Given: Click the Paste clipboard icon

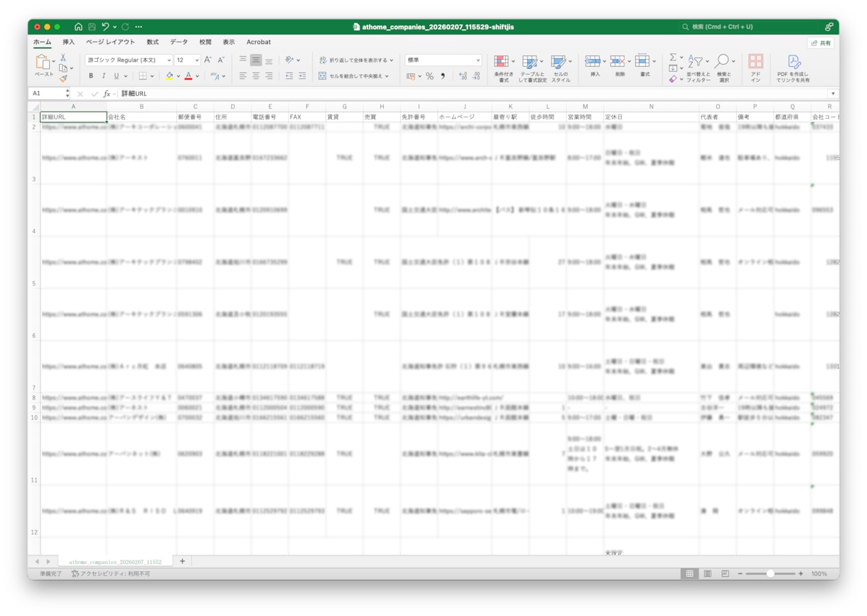Looking at the screenshot, I should 43,63.
